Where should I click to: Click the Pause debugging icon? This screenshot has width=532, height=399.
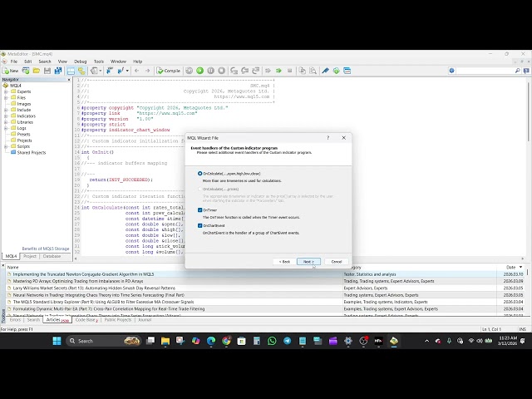(210, 71)
